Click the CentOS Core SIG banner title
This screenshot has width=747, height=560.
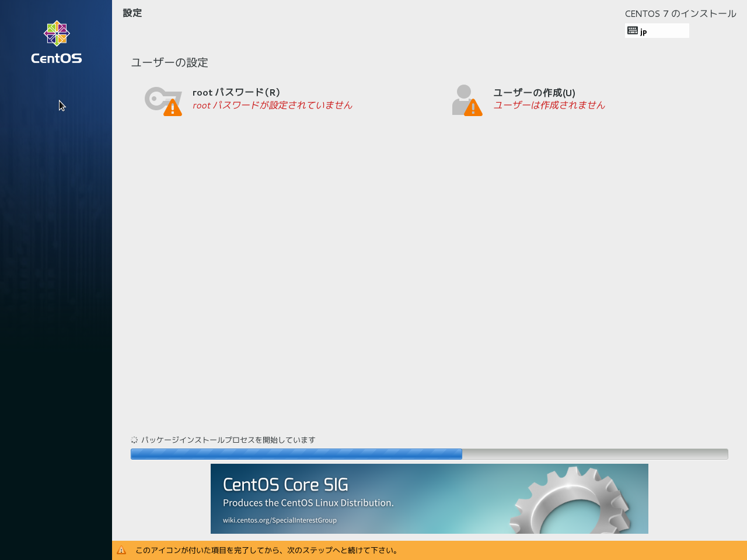tap(285, 485)
